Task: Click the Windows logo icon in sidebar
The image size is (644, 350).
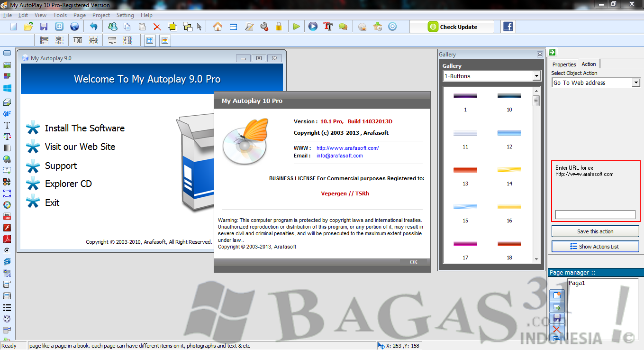Action: 7,88
